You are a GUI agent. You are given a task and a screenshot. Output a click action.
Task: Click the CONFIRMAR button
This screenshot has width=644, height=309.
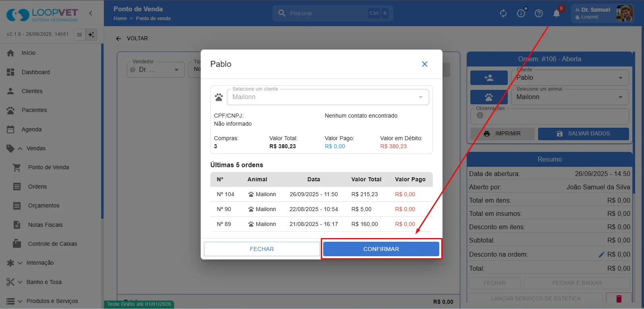(381, 249)
